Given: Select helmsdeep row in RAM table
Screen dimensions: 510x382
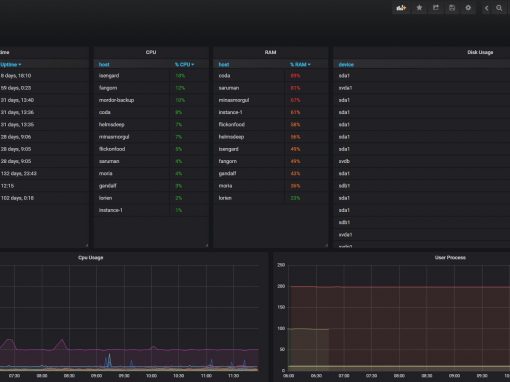Looking at the screenshot, I should coord(270,137).
